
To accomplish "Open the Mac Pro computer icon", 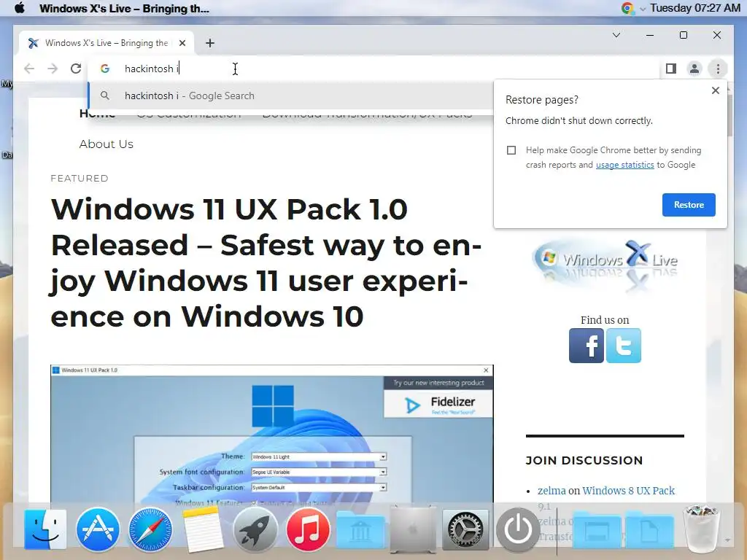I will [x=413, y=529].
